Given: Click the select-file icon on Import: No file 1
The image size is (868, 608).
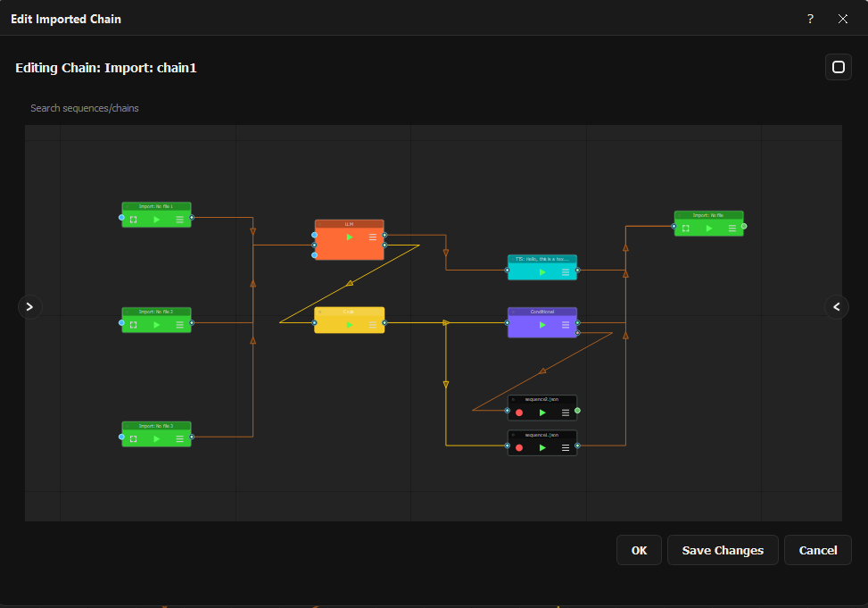Looking at the screenshot, I should pyautogui.click(x=133, y=219).
